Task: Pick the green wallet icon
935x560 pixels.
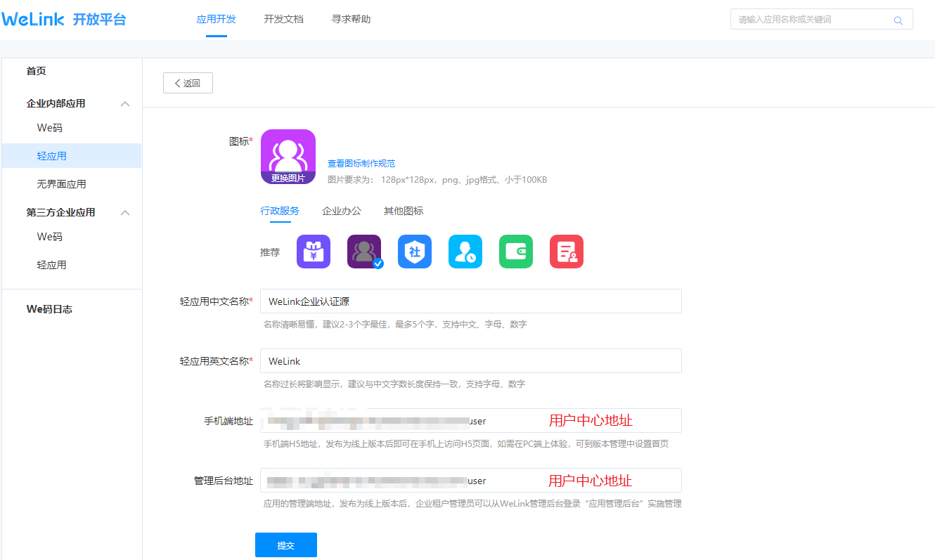Action: click(516, 252)
